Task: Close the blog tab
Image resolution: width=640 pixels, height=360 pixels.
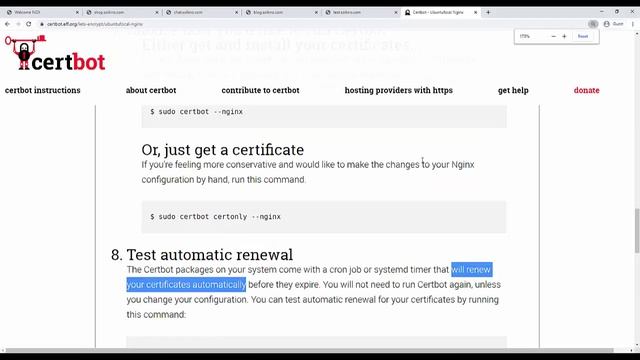Action: click(316, 12)
